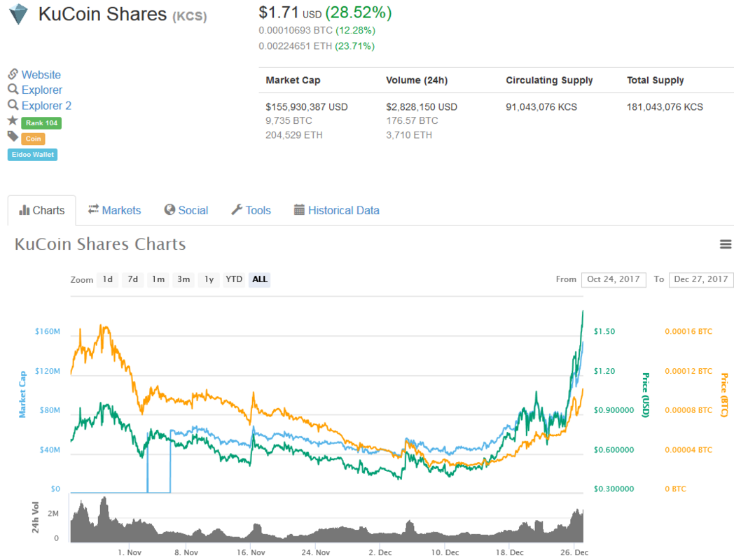Click the 91,043,076 KCS circulating supply value
The width and height of the screenshot is (734, 560).
pyautogui.click(x=541, y=106)
